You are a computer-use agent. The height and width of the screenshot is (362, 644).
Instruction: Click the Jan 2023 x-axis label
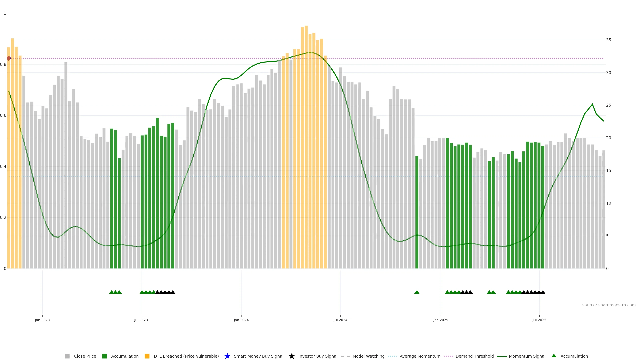tap(42, 320)
